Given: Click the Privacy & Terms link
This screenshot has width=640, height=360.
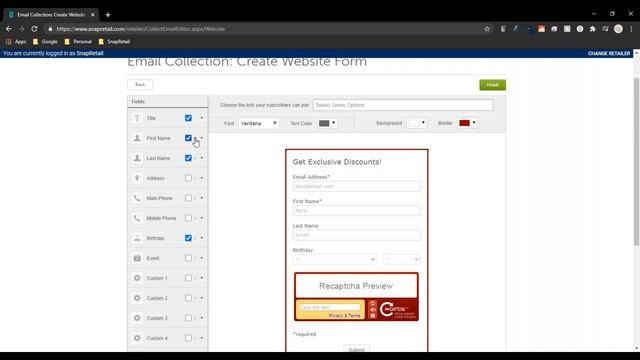Looking at the screenshot, I should tap(344, 316).
